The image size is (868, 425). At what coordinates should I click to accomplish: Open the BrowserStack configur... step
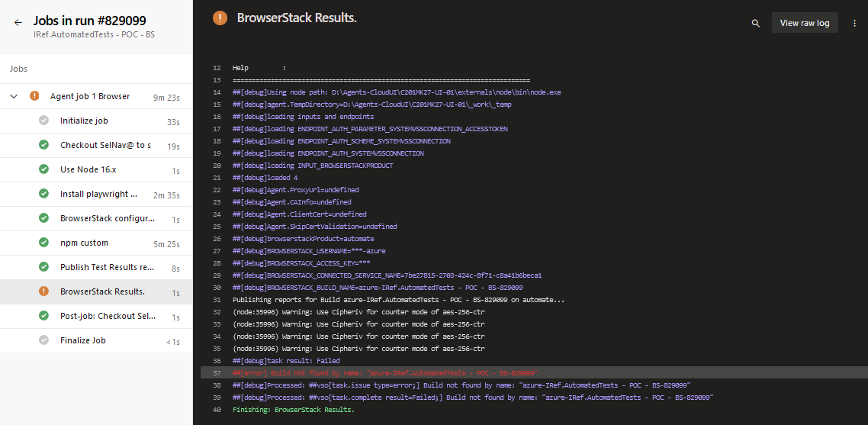(96, 218)
